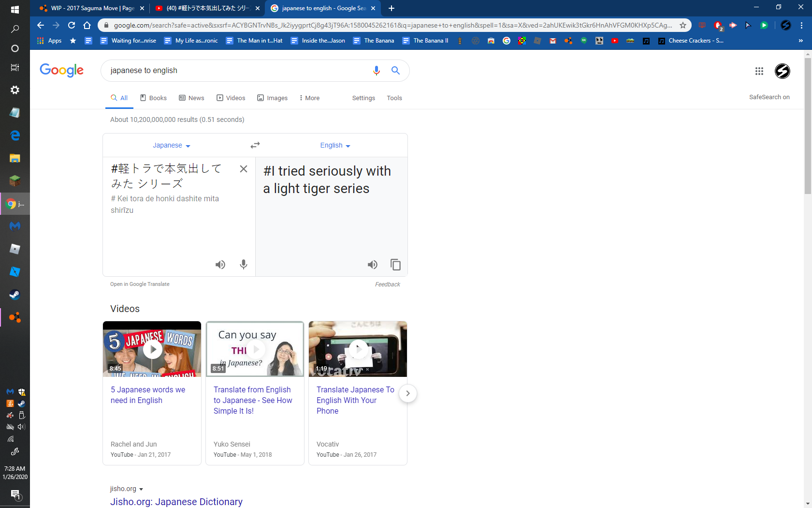The width and height of the screenshot is (812, 508).
Task: Open the 'Waiting for...nrise' bookmark
Action: click(x=128, y=41)
